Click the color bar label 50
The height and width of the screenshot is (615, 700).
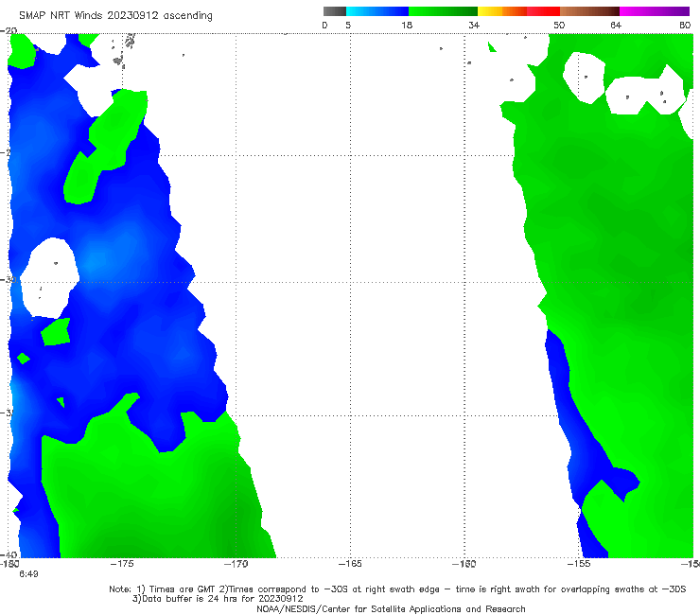(x=559, y=25)
